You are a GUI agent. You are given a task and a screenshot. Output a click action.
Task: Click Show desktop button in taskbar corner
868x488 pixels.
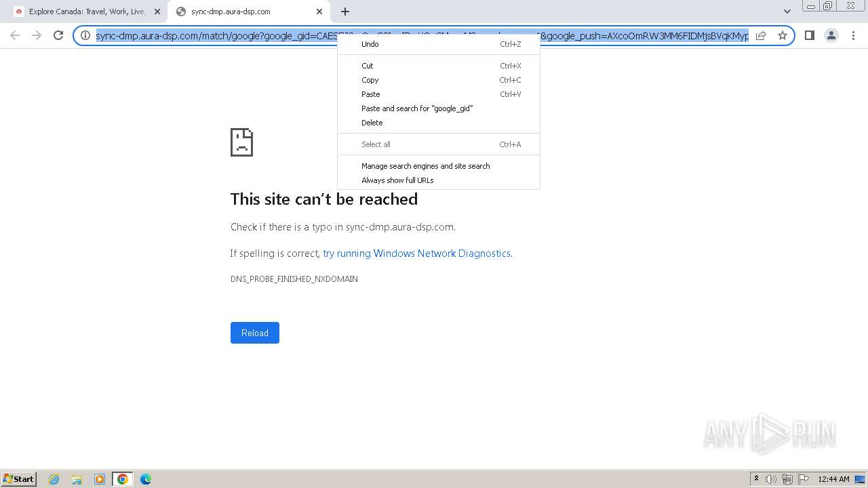click(x=860, y=479)
